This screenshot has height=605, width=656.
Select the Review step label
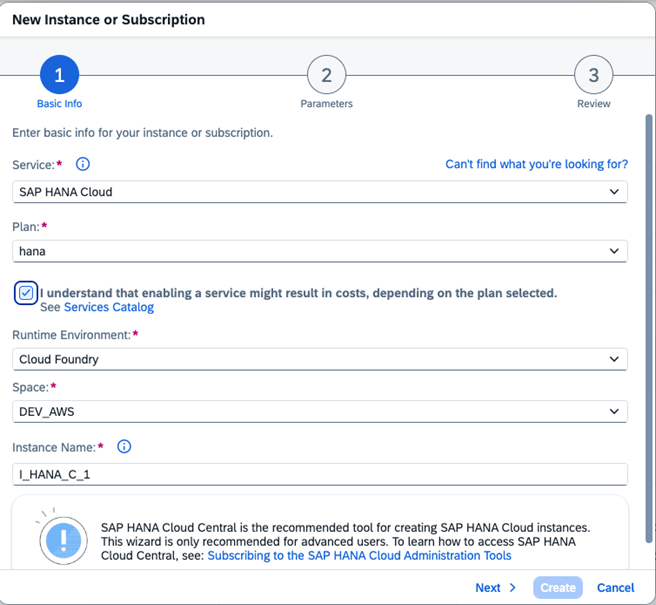pyautogui.click(x=593, y=104)
